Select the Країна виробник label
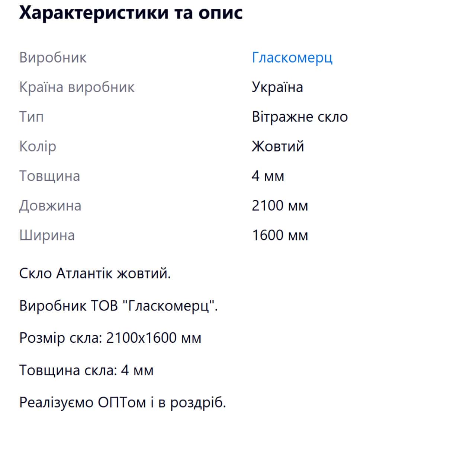Viewport: 476px width, 450px height. pyautogui.click(x=77, y=87)
